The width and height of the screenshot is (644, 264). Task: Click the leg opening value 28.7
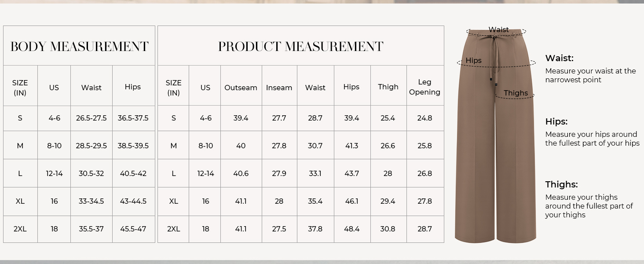point(424,229)
